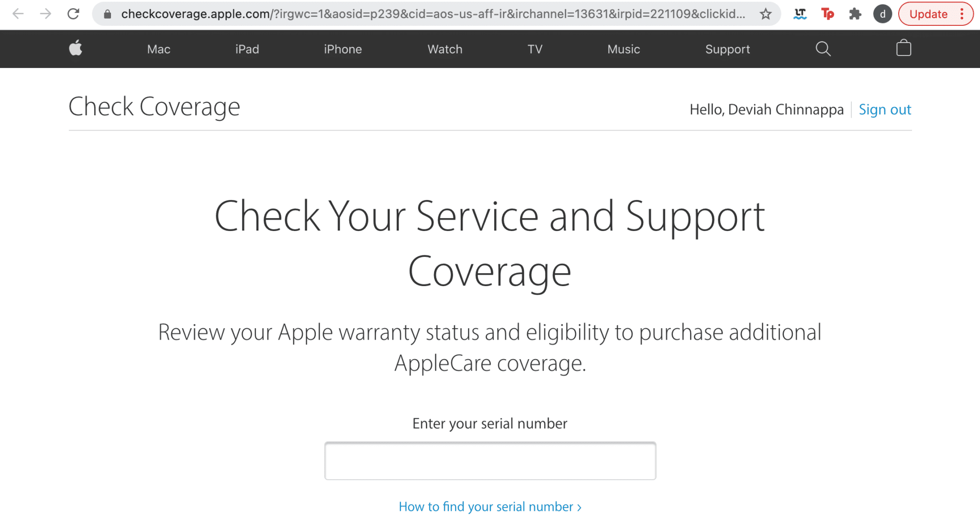Select the iPad navigation tab
This screenshot has width=980, height=530.
pos(247,48)
